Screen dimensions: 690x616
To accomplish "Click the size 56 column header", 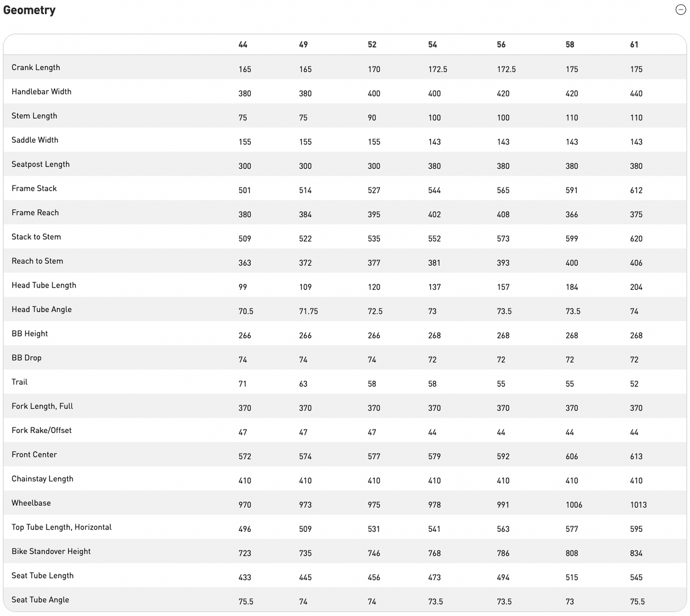I will pyautogui.click(x=501, y=44).
